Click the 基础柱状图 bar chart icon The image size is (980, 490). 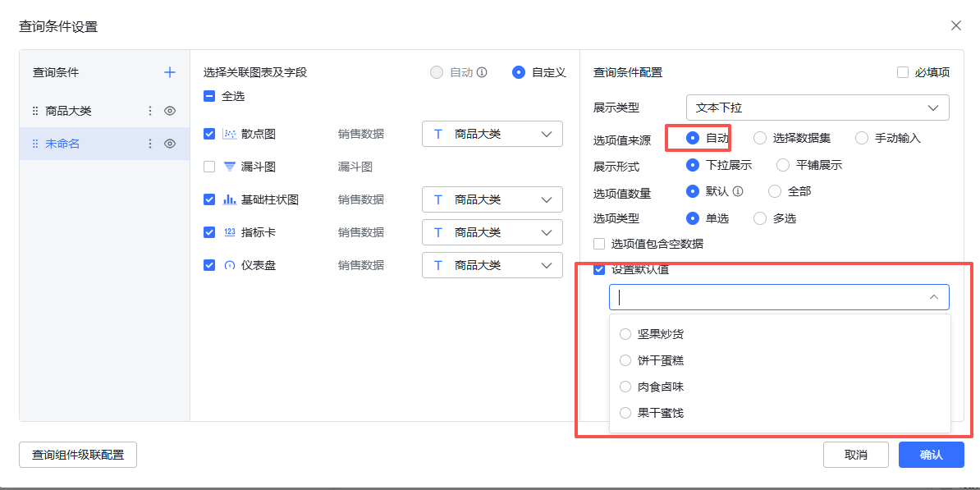229,200
